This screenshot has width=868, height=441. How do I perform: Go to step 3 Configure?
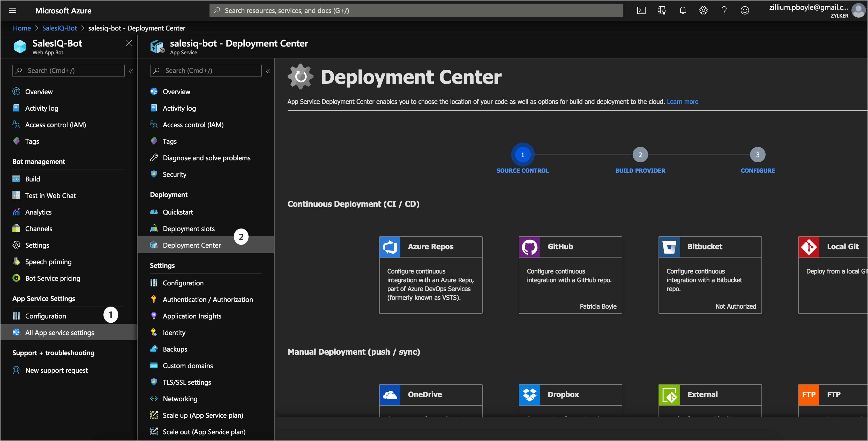(x=758, y=155)
